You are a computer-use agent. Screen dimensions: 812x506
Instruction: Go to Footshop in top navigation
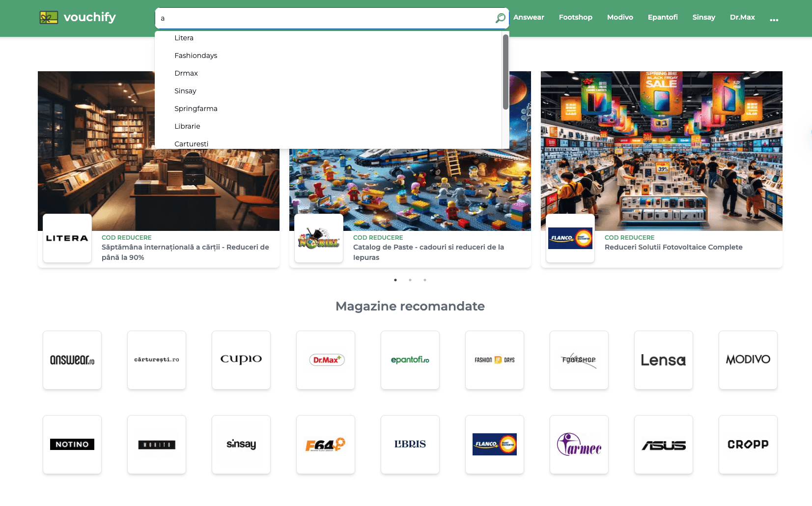pos(576,17)
